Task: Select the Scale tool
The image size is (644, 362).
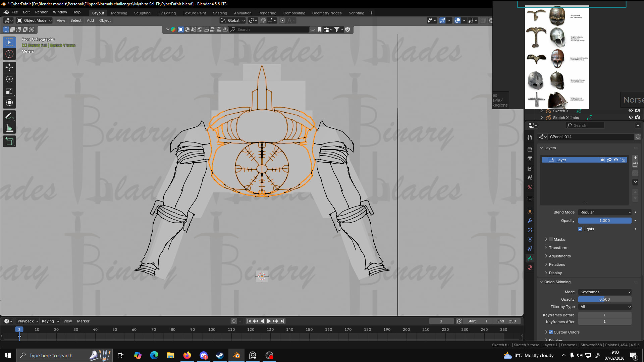Action: click(x=9, y=91)
